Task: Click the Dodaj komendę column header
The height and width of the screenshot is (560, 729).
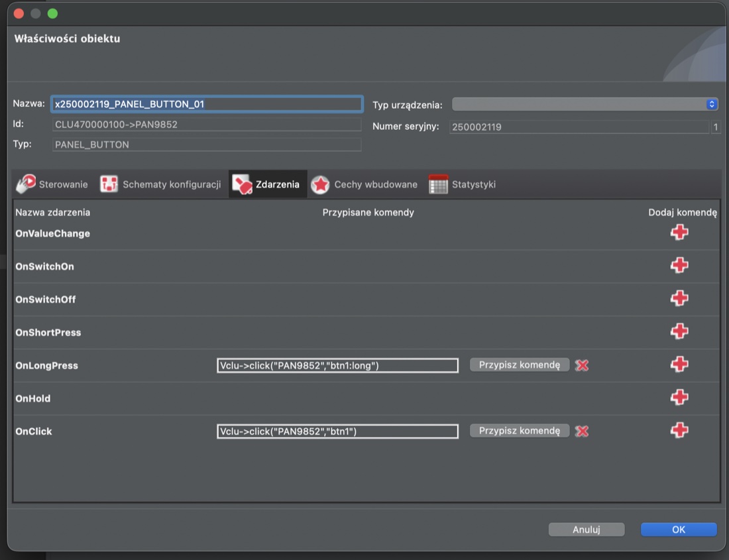Action: click(x=683, y=212)
